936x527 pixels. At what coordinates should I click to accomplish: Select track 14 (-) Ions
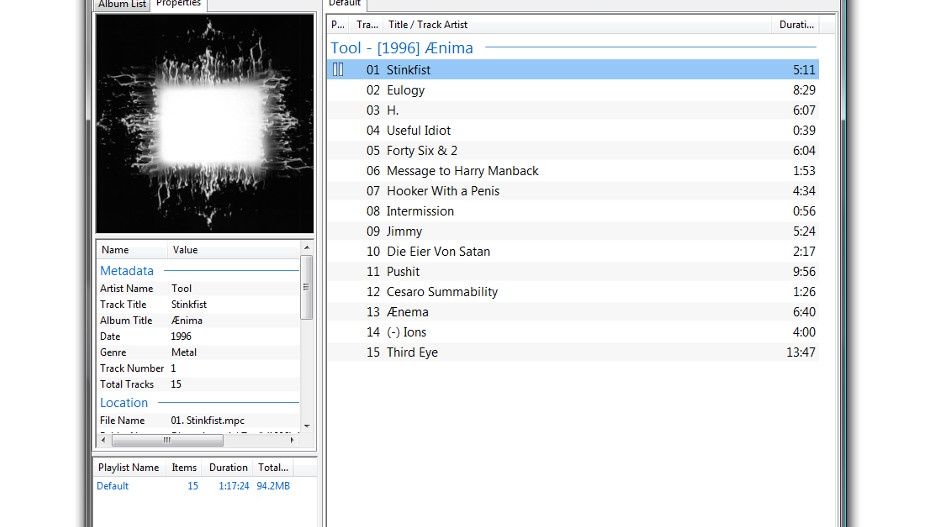[x=573, y=332]
